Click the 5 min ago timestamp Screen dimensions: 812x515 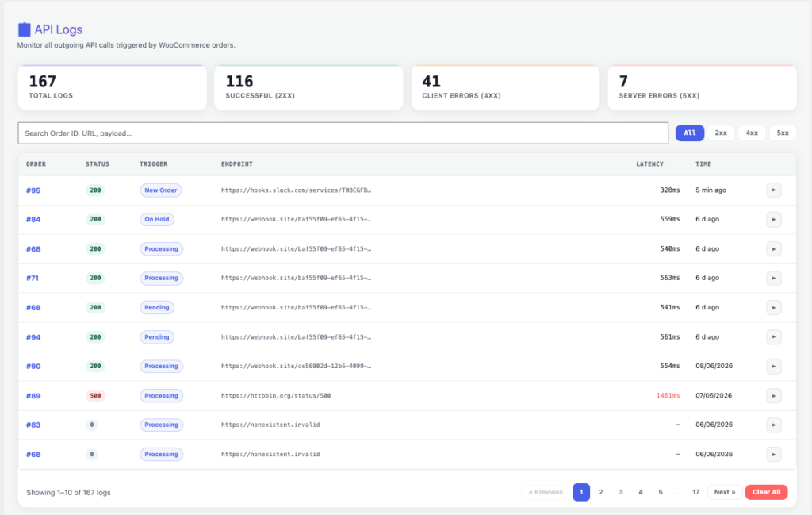click(x=710, y=190)
